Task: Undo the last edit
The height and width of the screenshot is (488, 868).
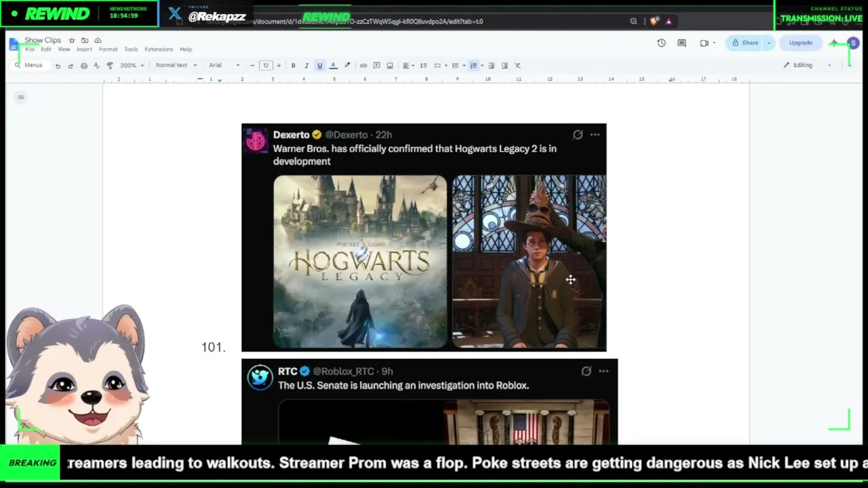Action: coord(58,66)
